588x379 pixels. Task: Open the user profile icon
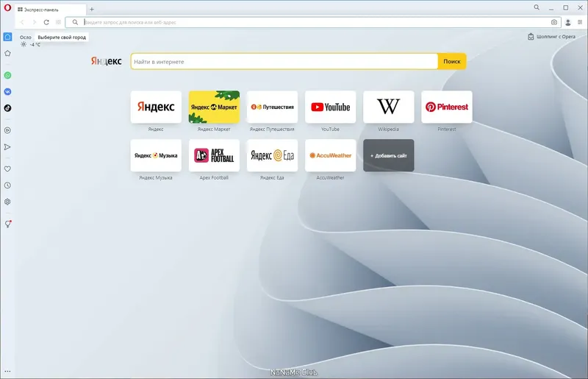click(567, 23)
